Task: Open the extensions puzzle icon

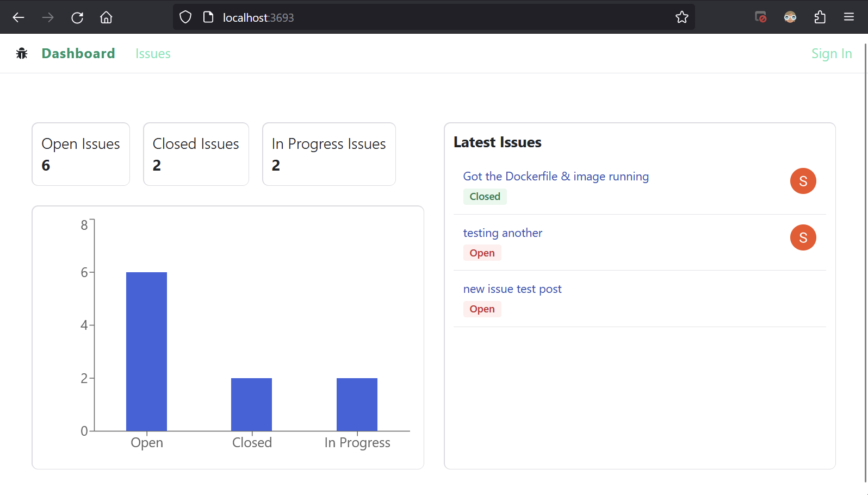Action: click(x=820, y=17)
